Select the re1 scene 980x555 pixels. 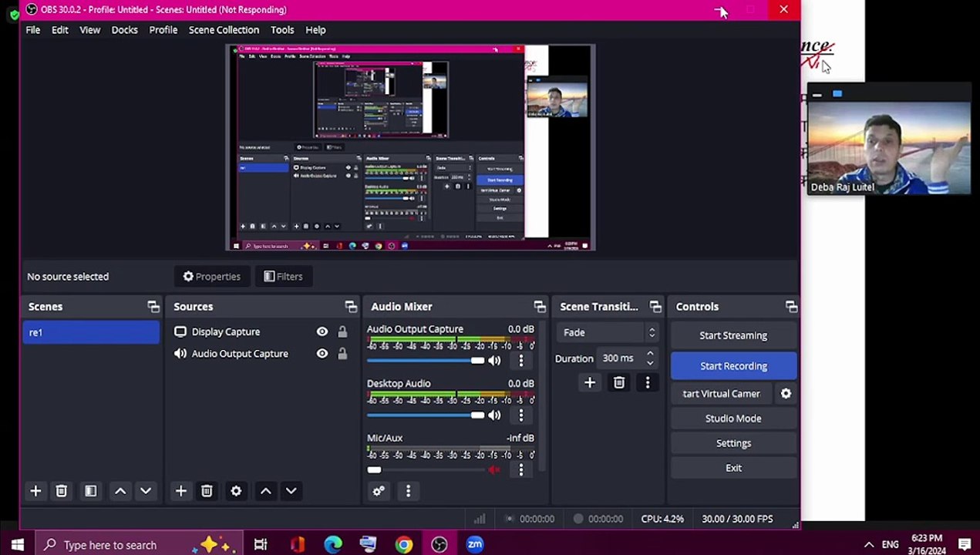coord(91,332)
